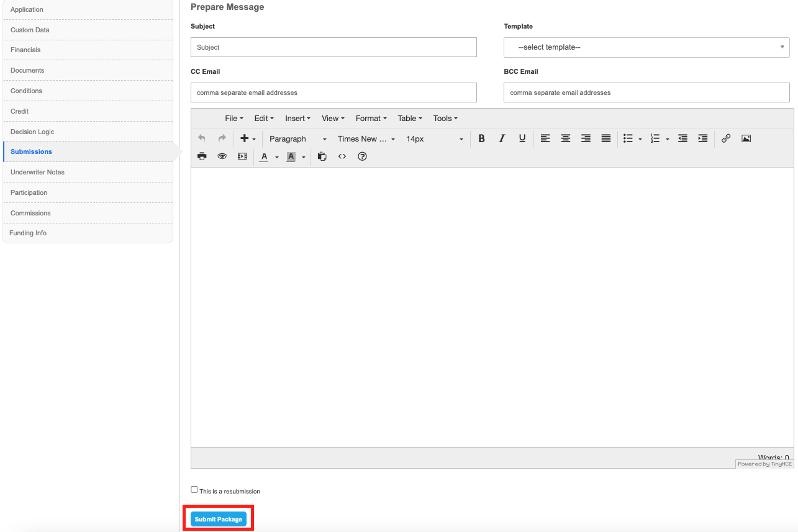Expand the text color picker arrow

[x=277, y=157]
